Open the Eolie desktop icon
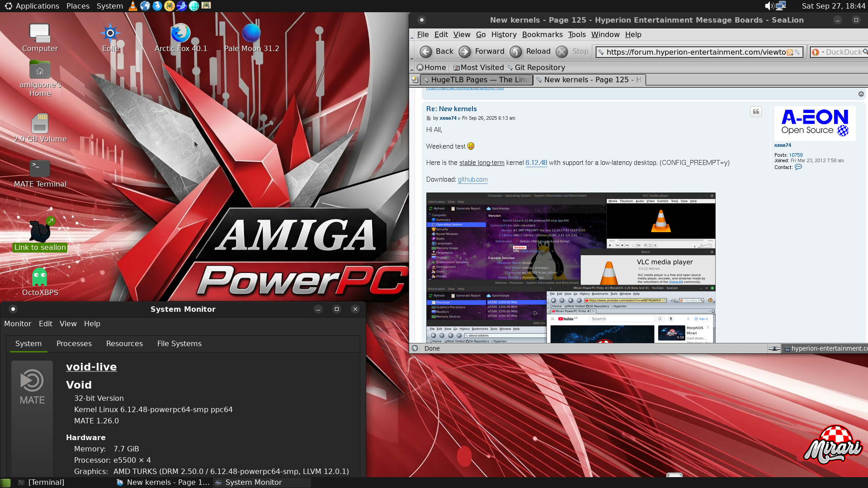Viewport: 868px width, 488px height. coord(110,33)
